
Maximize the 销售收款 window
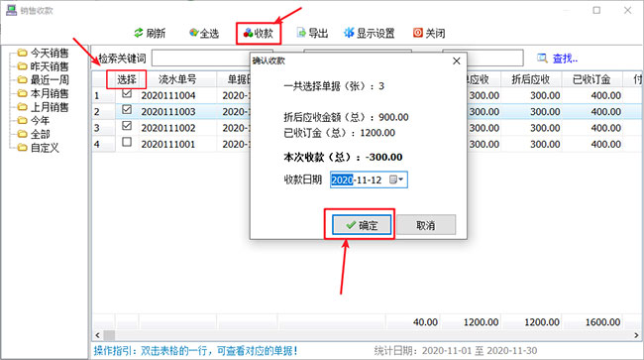(596, 10)
